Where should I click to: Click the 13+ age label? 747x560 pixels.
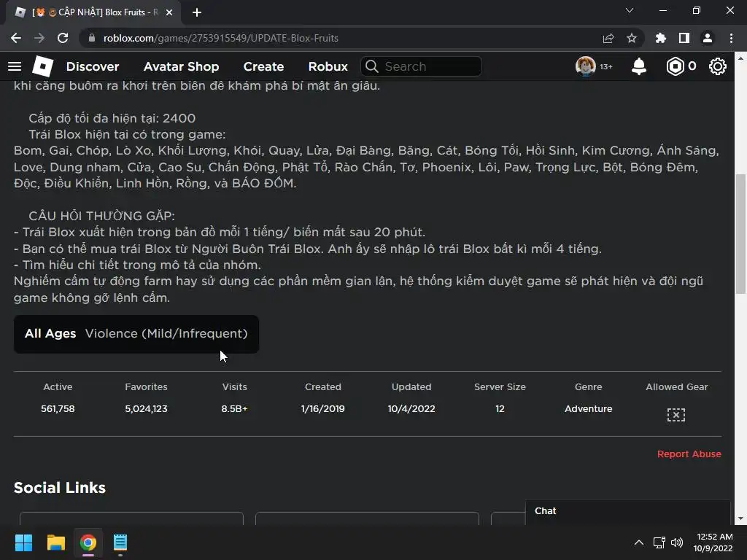[606, 66]
